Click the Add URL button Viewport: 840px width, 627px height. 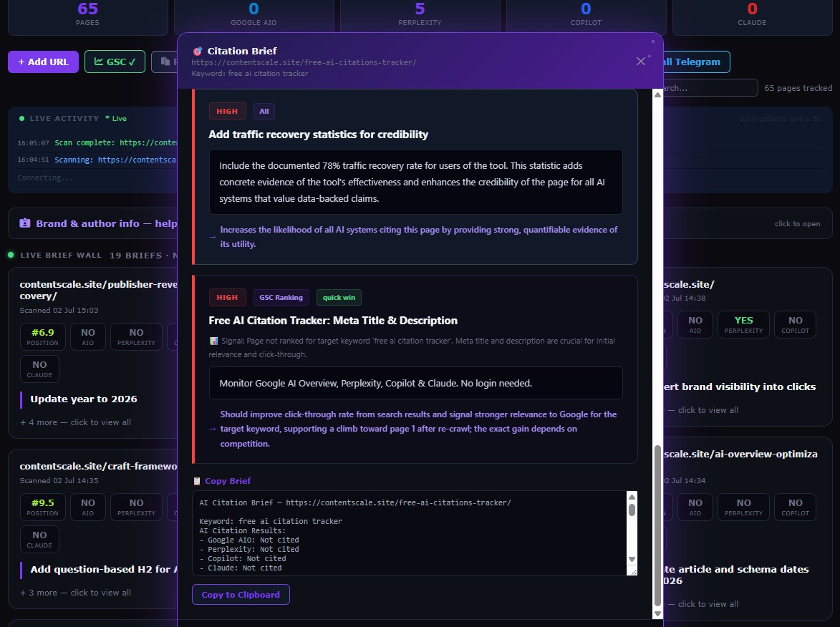[43, 62]
